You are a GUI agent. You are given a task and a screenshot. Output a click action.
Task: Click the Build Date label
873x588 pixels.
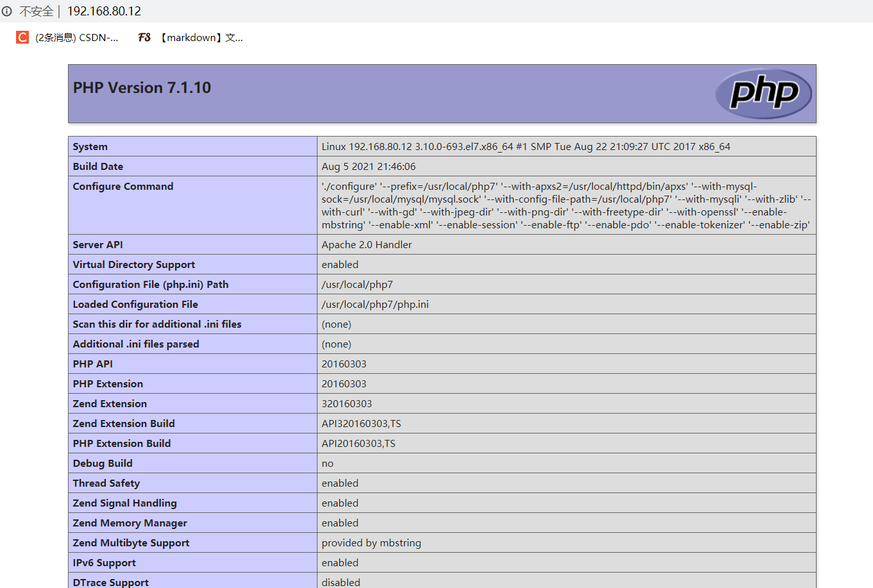98,166
